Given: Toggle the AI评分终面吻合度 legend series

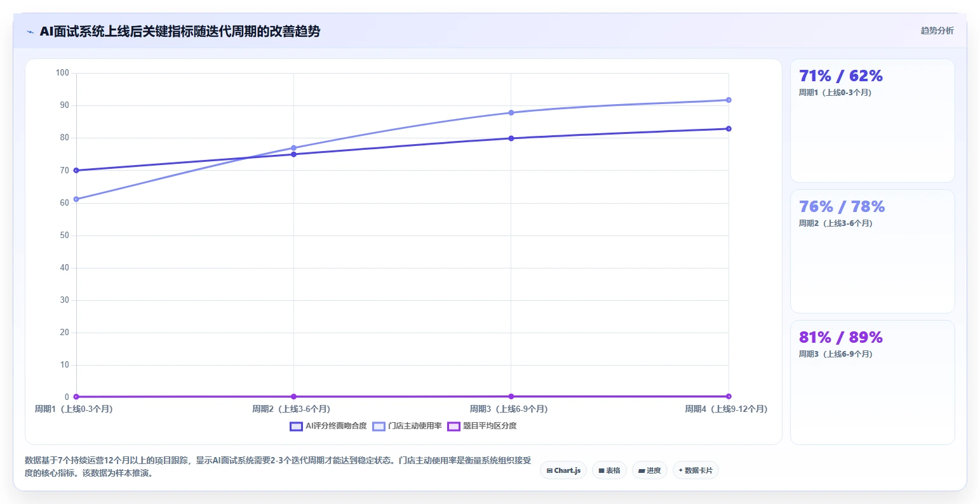Looking at the screenshot, I should [328, 426].
